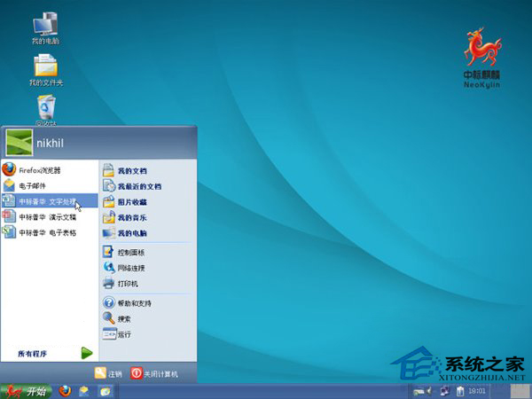The height and width of the screenshot is (399, 532).
Task: Open the 我的电脑 desktop icon
Action: [45, 27]
